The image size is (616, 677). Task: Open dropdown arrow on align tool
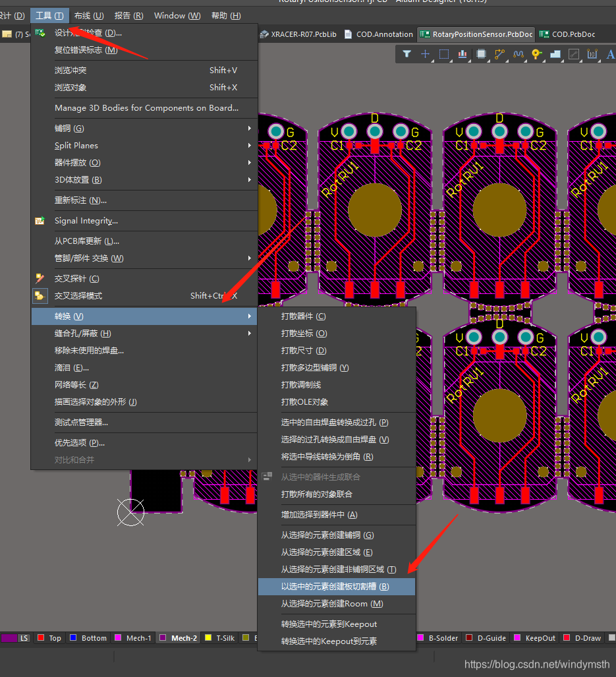click(x=469, y=61)
